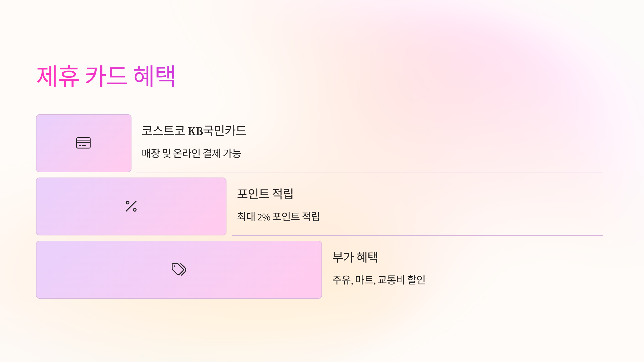Click the word 혜택 in the pink title
644x362 pixels.
[x=155, y=76]
